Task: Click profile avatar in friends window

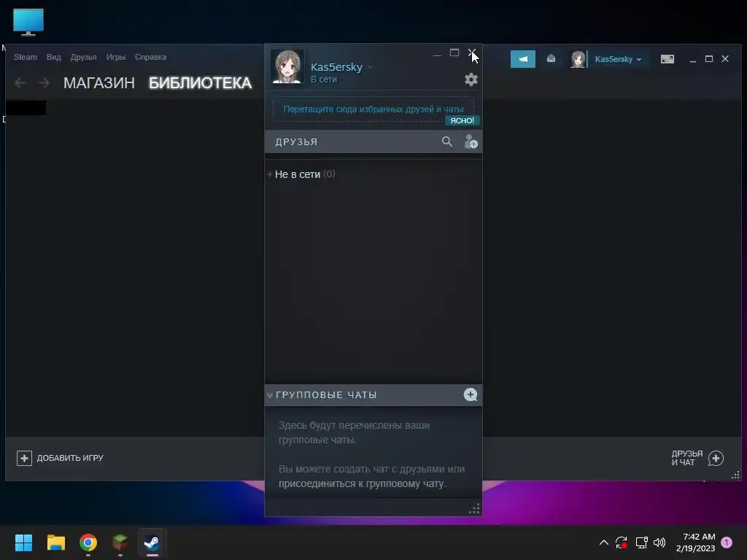Action: click(x=287, y=66)
